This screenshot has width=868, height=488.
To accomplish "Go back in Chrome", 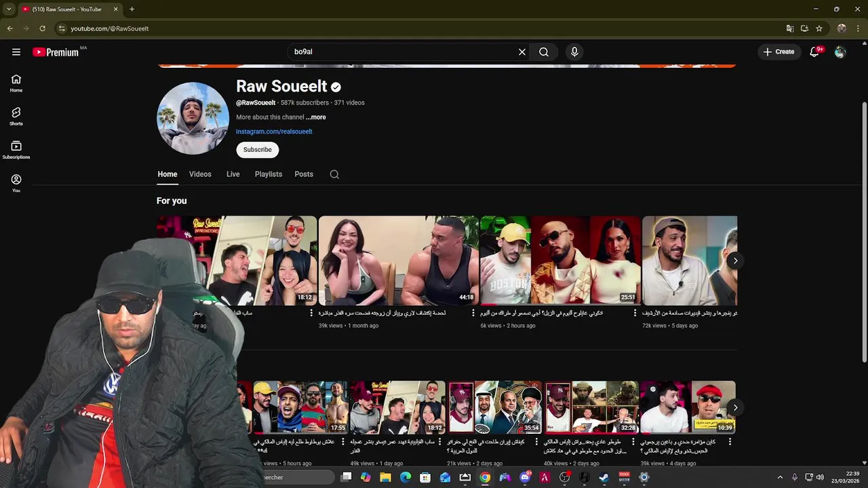I will coord(9,28).
